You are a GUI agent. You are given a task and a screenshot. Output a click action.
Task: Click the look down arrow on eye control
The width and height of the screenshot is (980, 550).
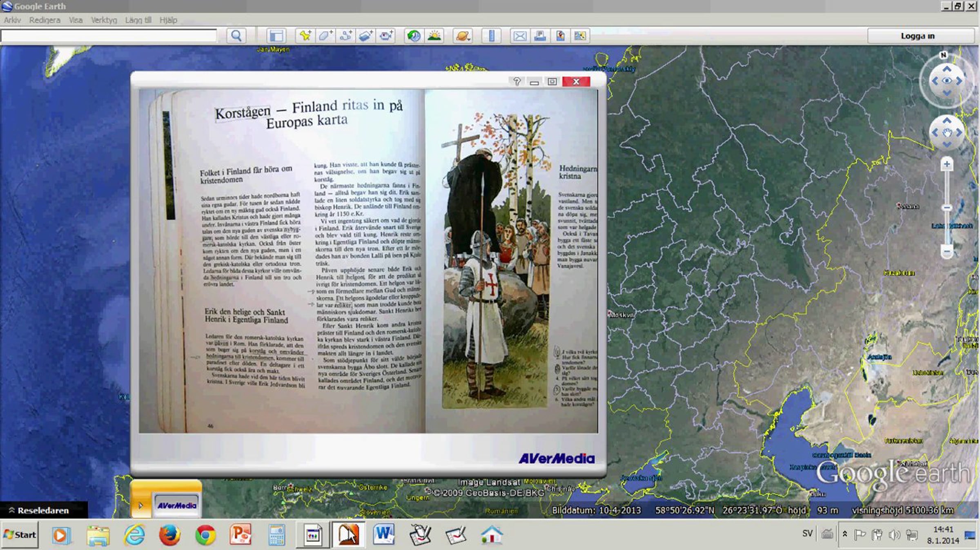947,93
